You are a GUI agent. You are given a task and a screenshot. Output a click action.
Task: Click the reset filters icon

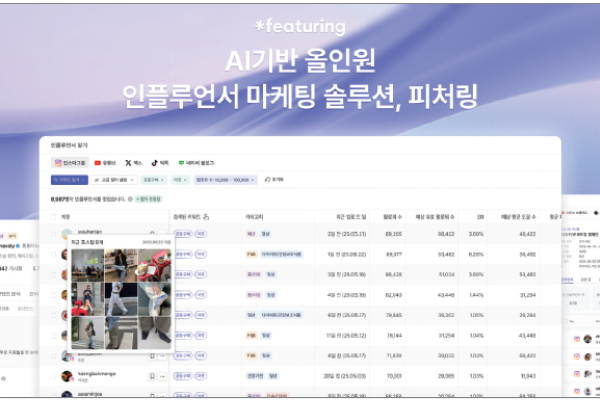point(267,180)
